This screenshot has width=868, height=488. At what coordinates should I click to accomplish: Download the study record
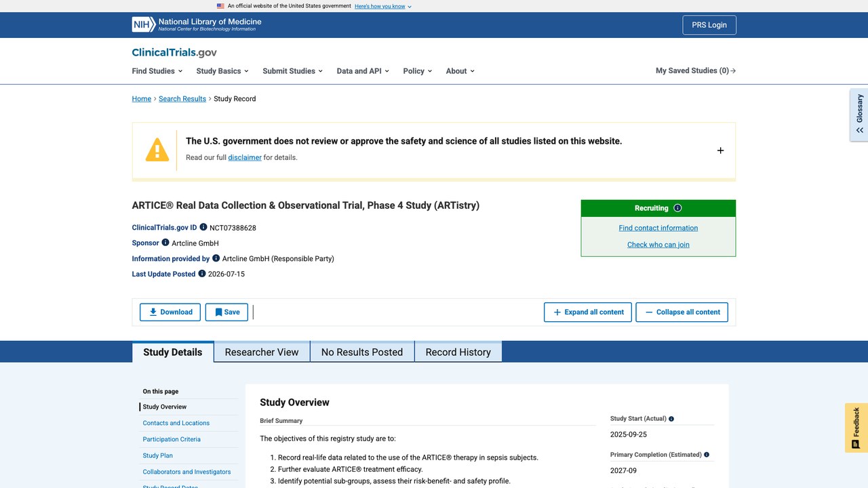pos(170,312)
